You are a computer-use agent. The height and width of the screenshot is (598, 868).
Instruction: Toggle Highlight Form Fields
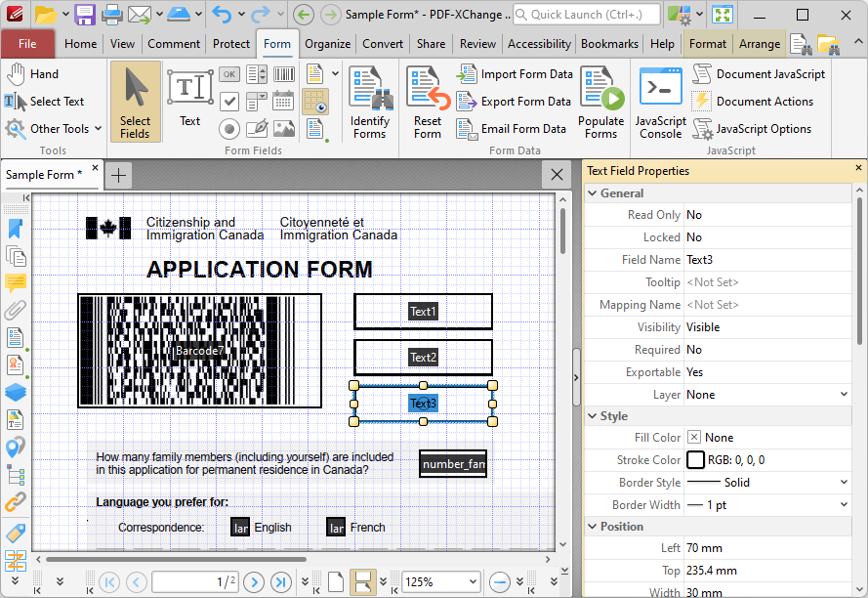click(314, 102)
